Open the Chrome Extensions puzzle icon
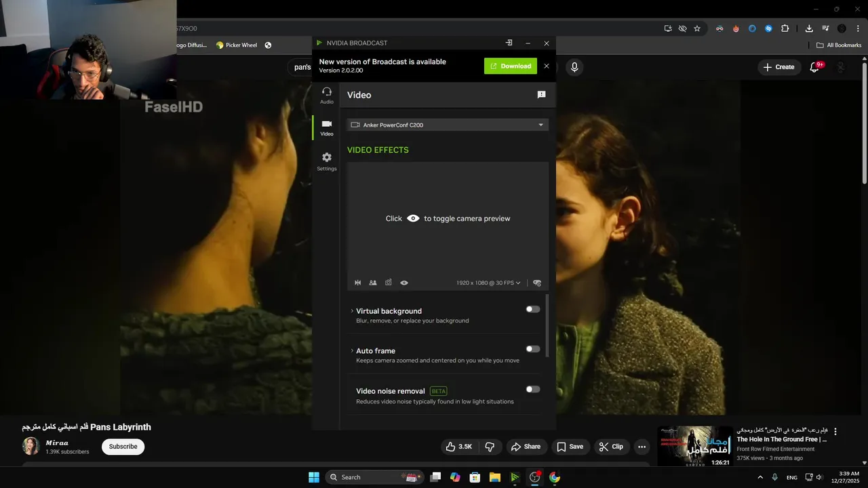Viewport: 868px width, 488px height. [x=785, y=28]
